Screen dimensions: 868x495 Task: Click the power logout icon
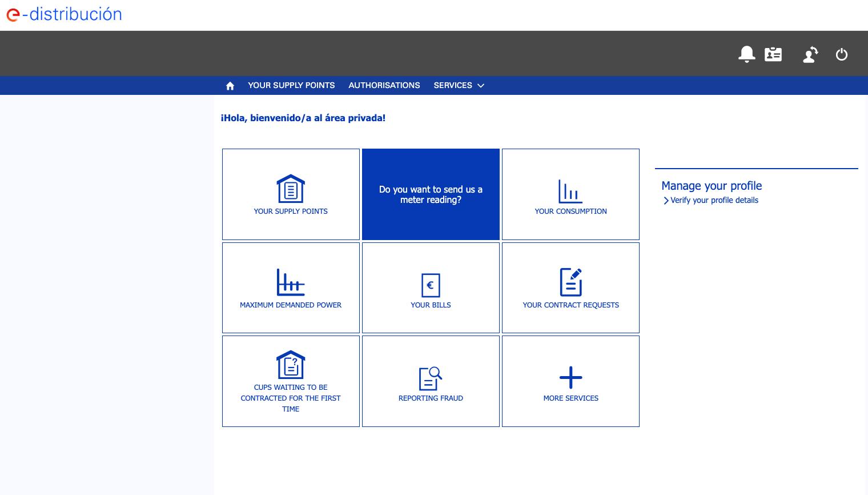tap(842, 54)
